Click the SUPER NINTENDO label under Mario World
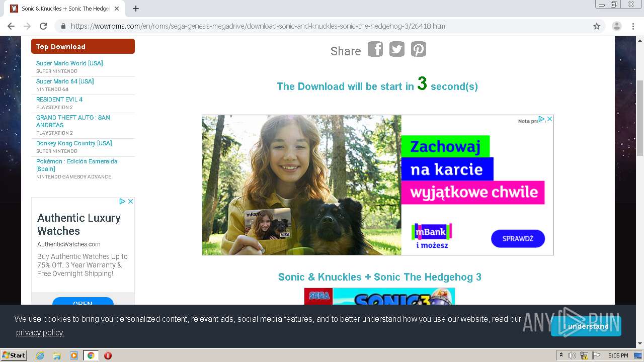 (x=57, y=71)
